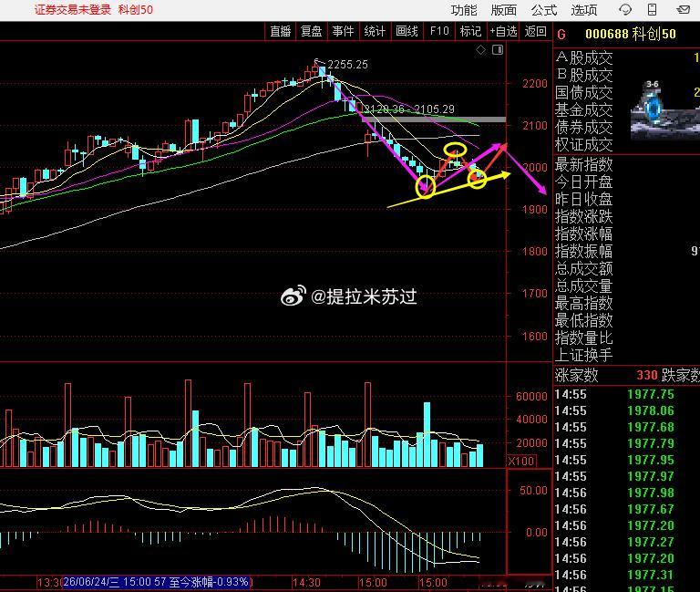Open the 选项 menu
The image size is (700, 592).
(x=584, y=10)
